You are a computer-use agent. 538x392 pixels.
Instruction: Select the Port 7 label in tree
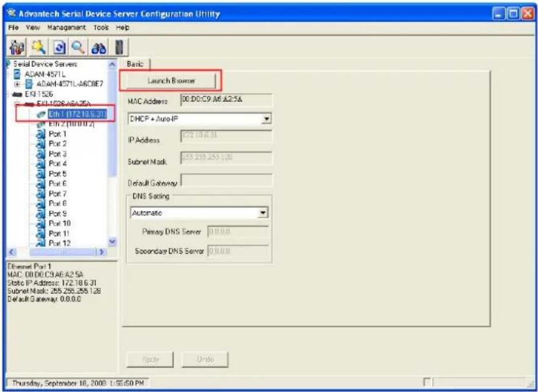pos(57,193)
